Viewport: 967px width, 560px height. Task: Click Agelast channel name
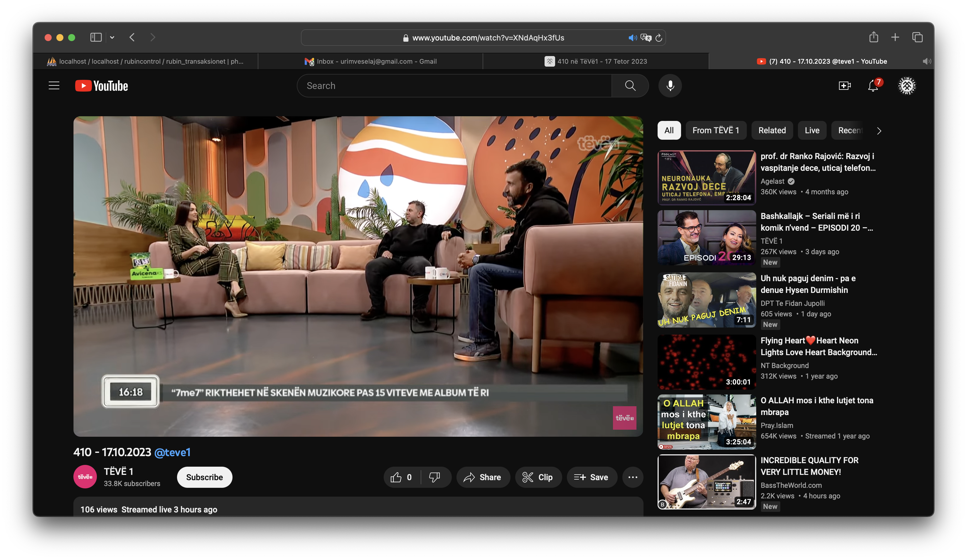pos(772,181)
